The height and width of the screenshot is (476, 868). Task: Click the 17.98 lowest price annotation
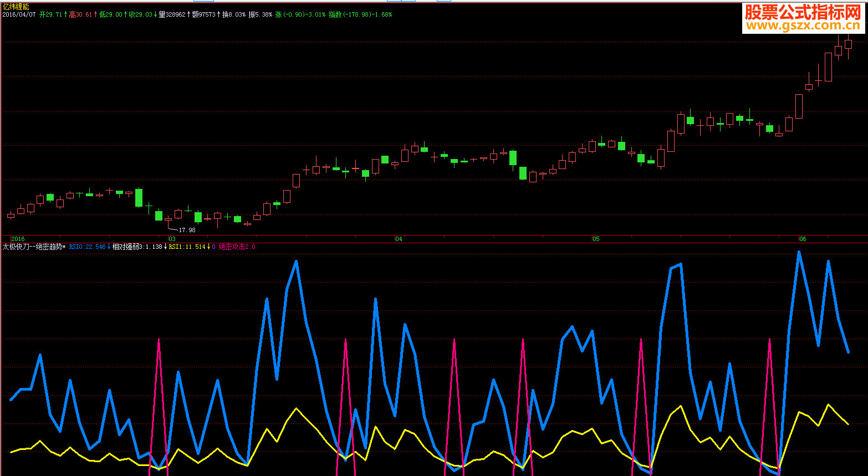coord(187,230)
